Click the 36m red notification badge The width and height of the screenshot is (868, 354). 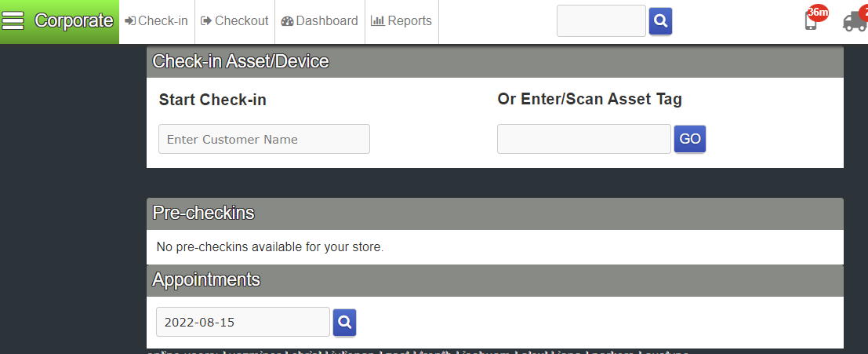point(818,13)
